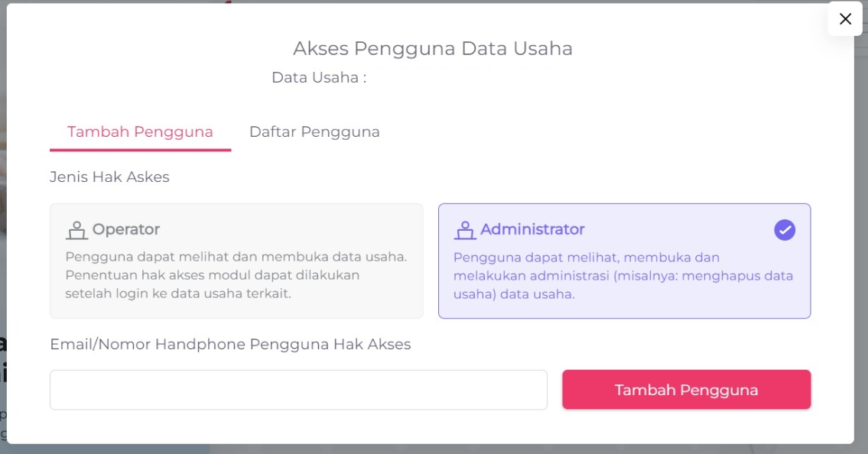Open the Tambah Pengguna tab
Image resolution: width=868 pixels, height=454 pixels.
(140, 131)
